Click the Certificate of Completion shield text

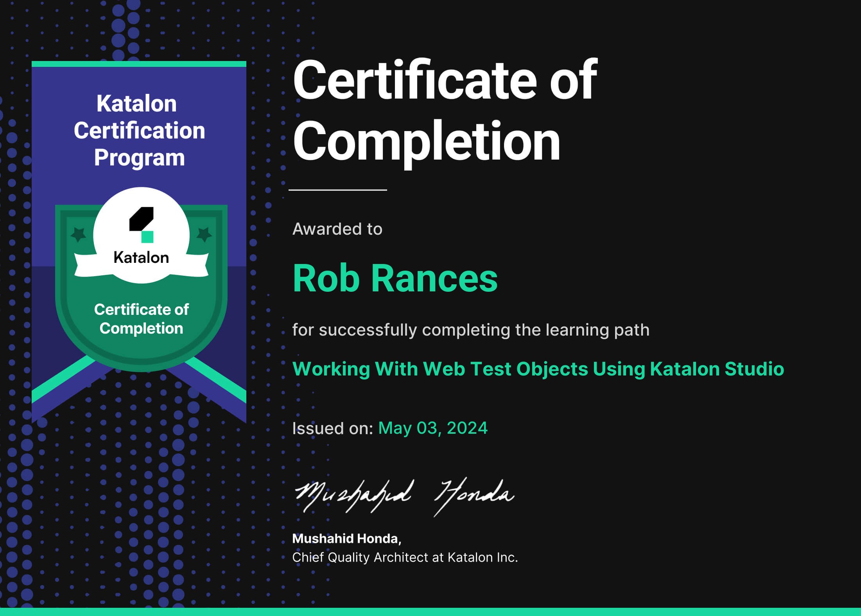[141, 319]
